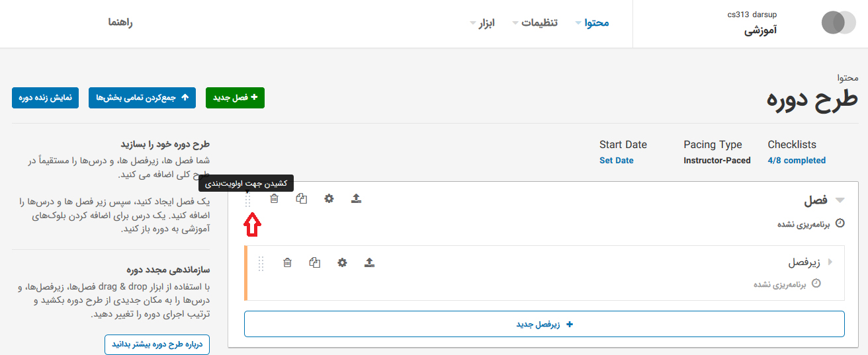Open settings gear for the فصل section

tap(329, 198)
